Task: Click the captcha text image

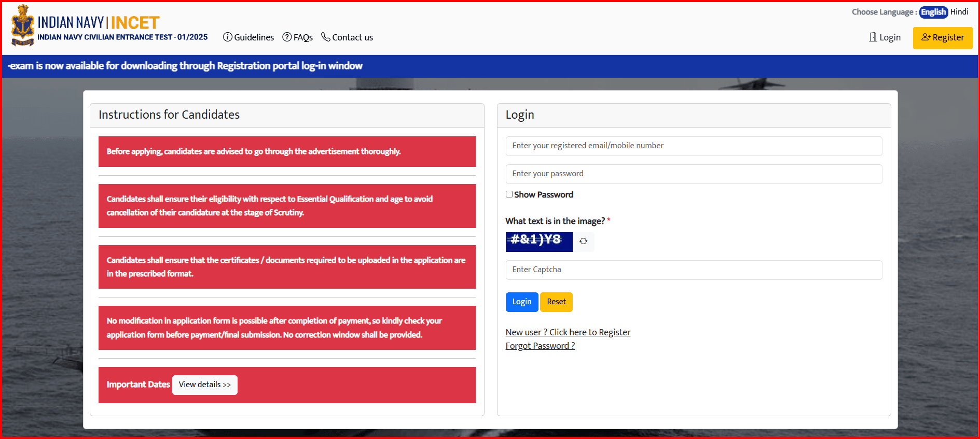Action: (x=539, y=242)
